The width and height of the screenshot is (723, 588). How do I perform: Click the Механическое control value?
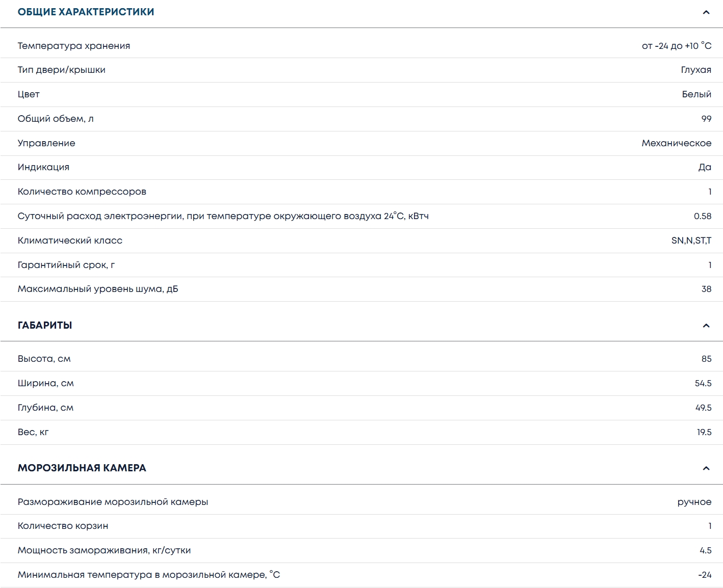pyautogui.click(x=676, y=143)
